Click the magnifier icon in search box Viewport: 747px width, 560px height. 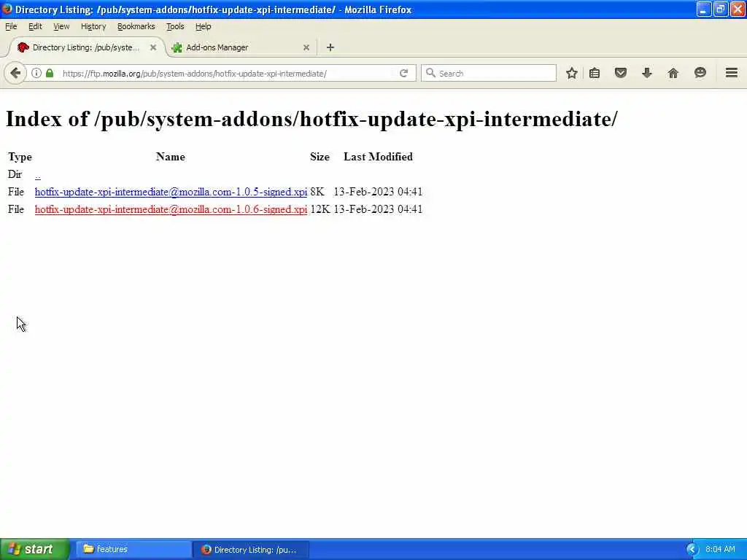(430, 73)
